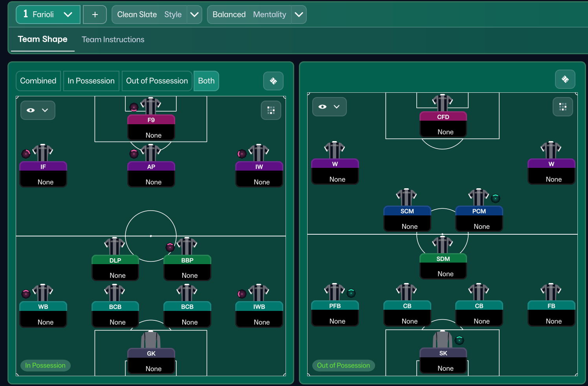Select the Both view toggle

click(x=206, y=81)
